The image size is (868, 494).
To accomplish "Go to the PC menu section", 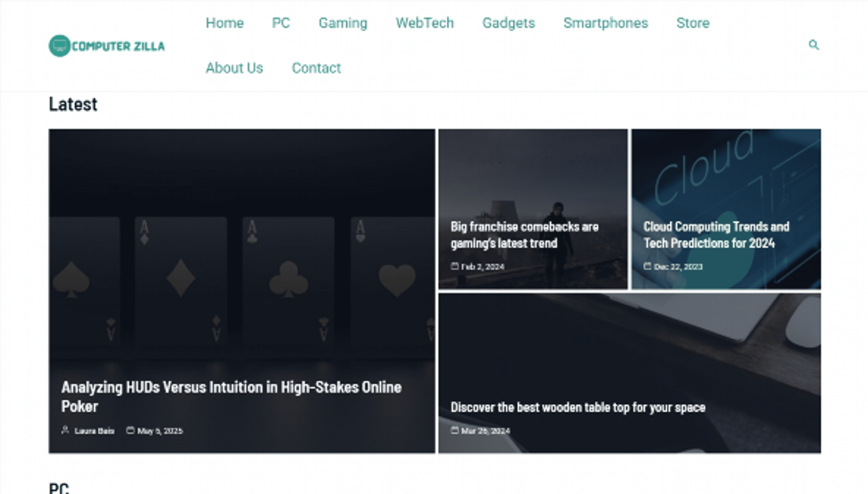I will 281,23.
